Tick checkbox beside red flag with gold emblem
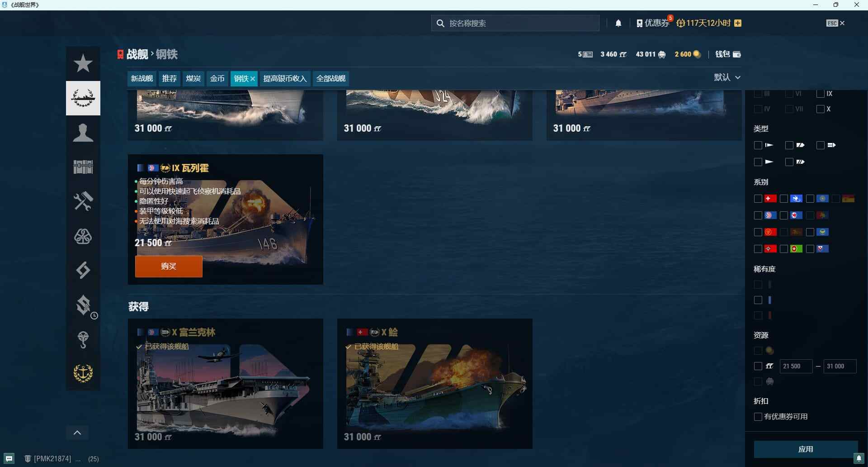The image size is (868, 467). point(758,232)
